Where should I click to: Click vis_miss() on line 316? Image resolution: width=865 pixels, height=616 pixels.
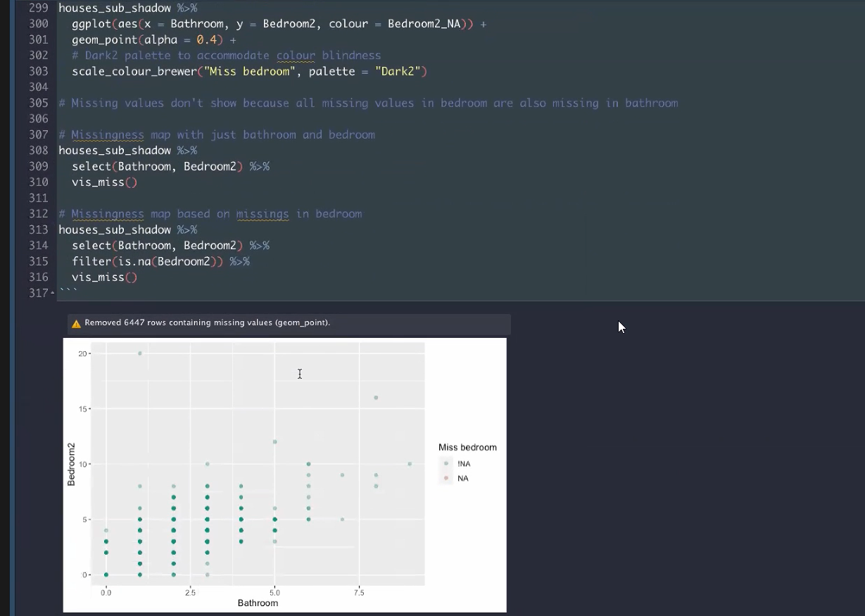pos(104,277)
